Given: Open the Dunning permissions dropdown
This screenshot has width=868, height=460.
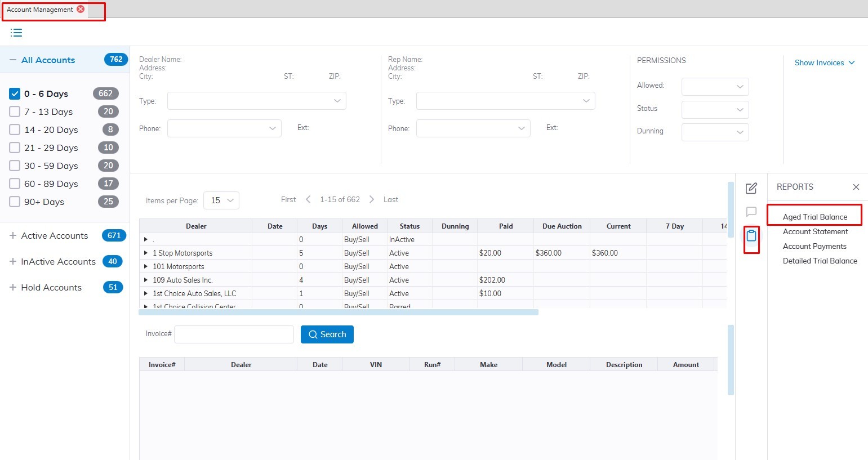Looking at the screenshot, I should (715, 132).
